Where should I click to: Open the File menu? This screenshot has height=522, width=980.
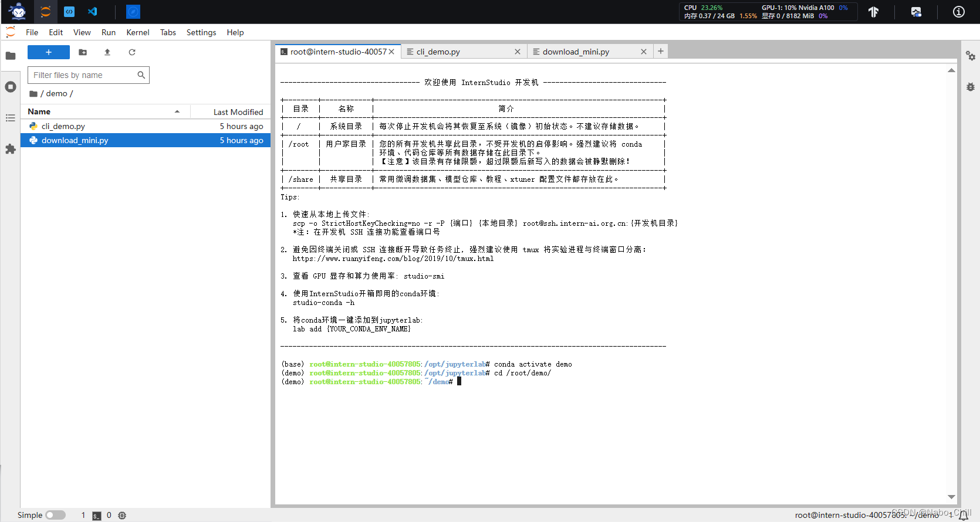pyautogui.click(x=32, y=32)
